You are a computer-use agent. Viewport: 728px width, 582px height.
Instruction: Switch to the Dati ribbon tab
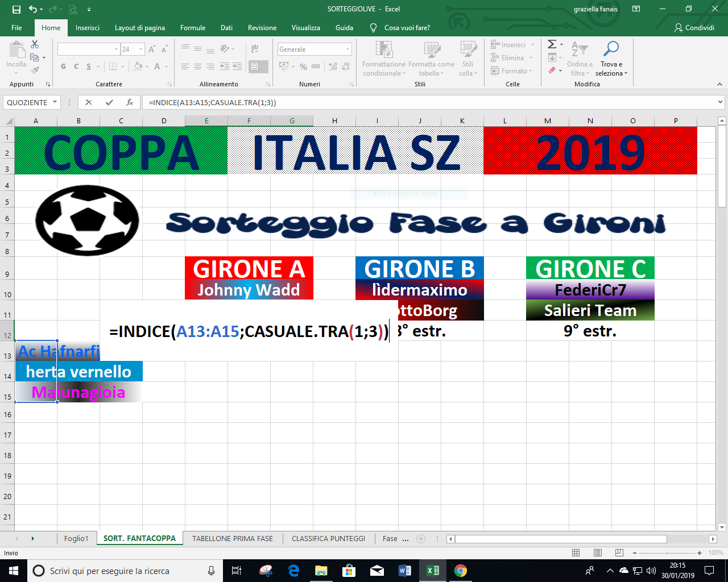[226, 27]
